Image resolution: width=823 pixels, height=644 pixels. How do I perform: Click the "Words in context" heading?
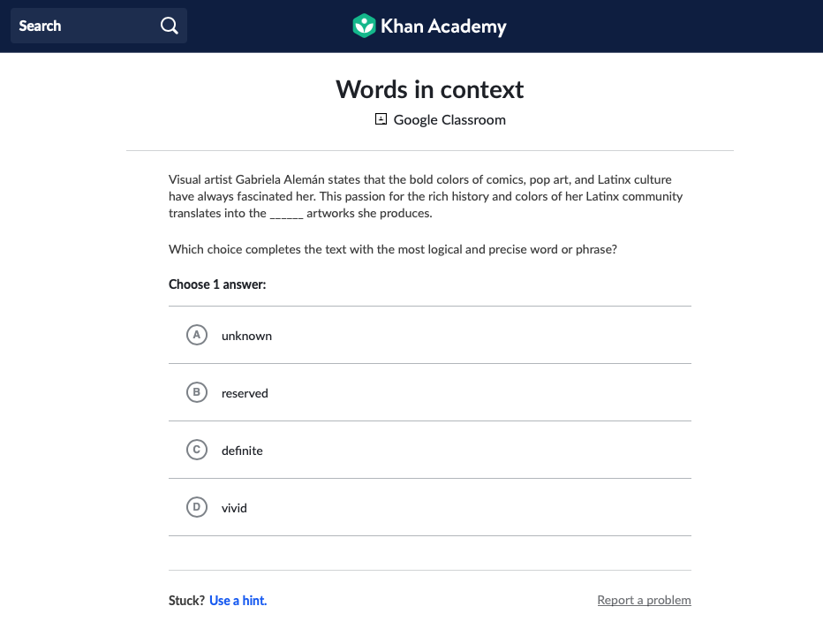(429, 89)
